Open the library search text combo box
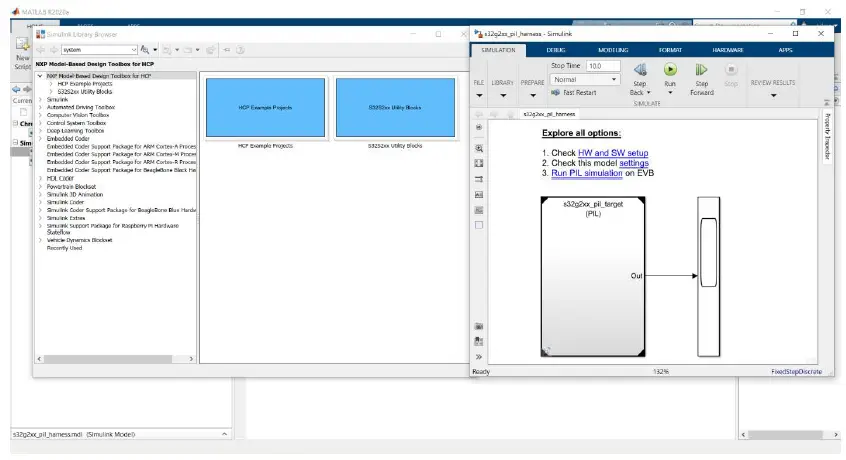Image resolution: width=846 pixels, height=460 pixels. click(99, 50)
